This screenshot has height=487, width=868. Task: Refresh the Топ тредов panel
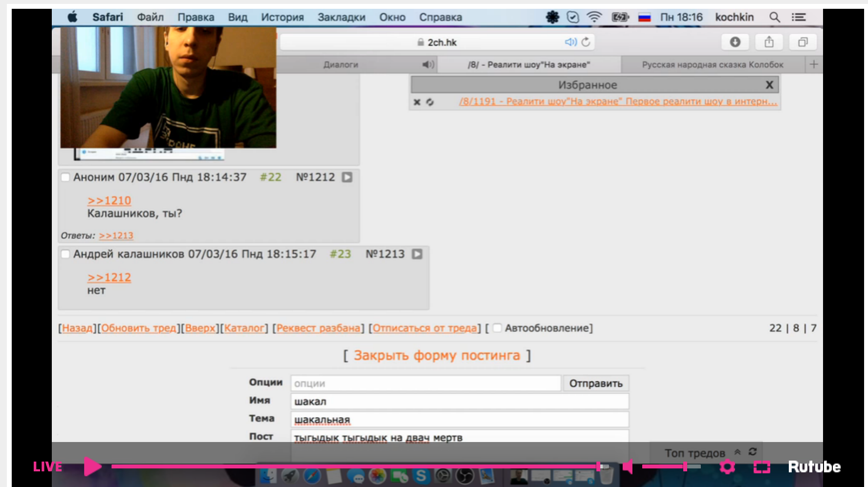753,452
